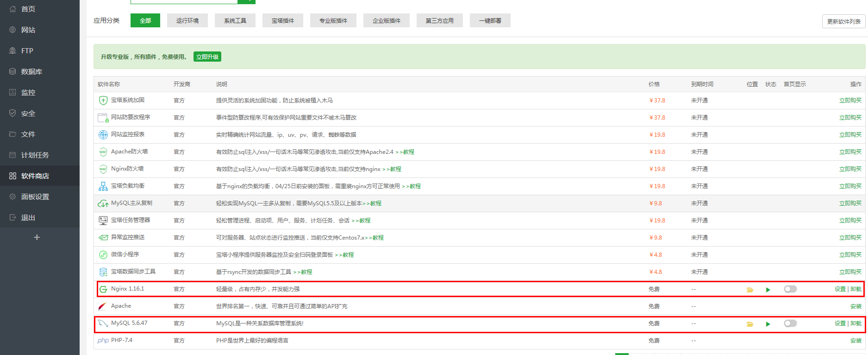
Task: Select the 企业版插件 category tab
Action: tap(387, 20)
